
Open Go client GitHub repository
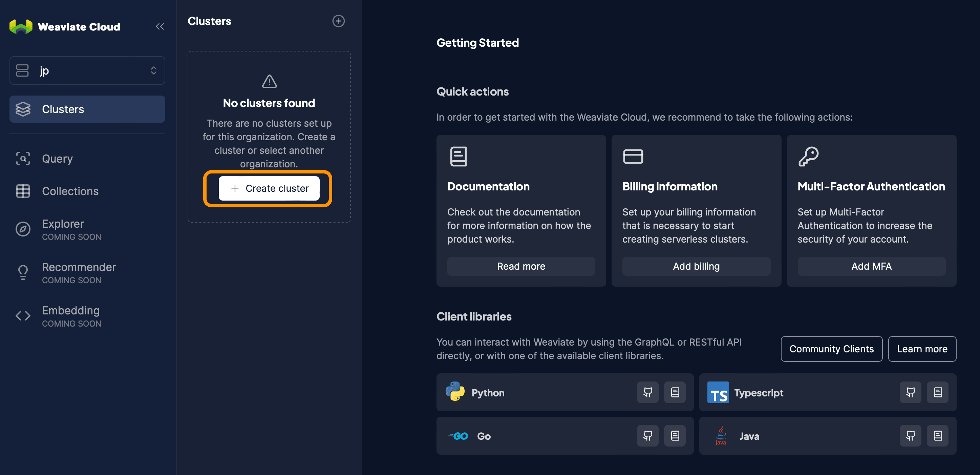click(647, 436)
